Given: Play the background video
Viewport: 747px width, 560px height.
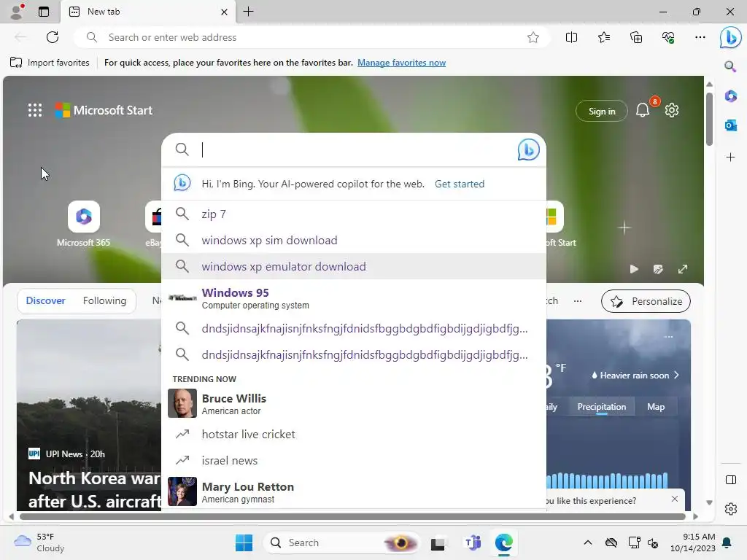Looking at the screenshot, I should coord(634,269).
